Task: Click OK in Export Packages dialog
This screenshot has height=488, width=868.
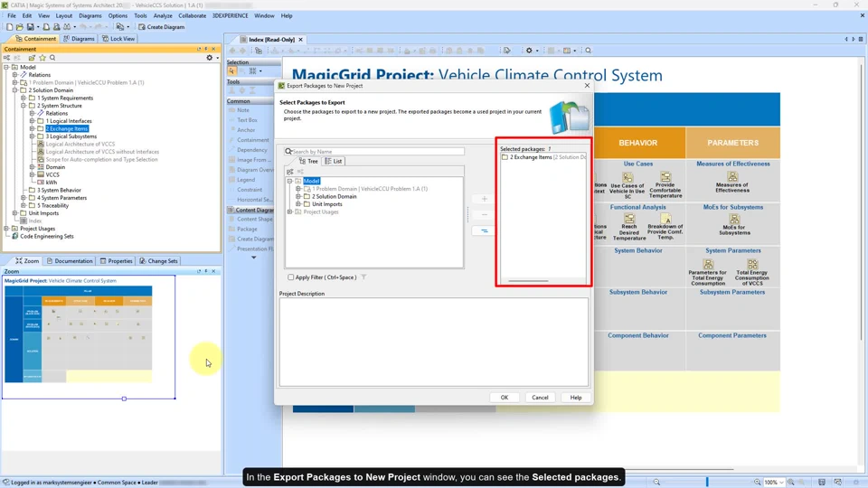Action: pyautogui.click(x=505, y=398)
